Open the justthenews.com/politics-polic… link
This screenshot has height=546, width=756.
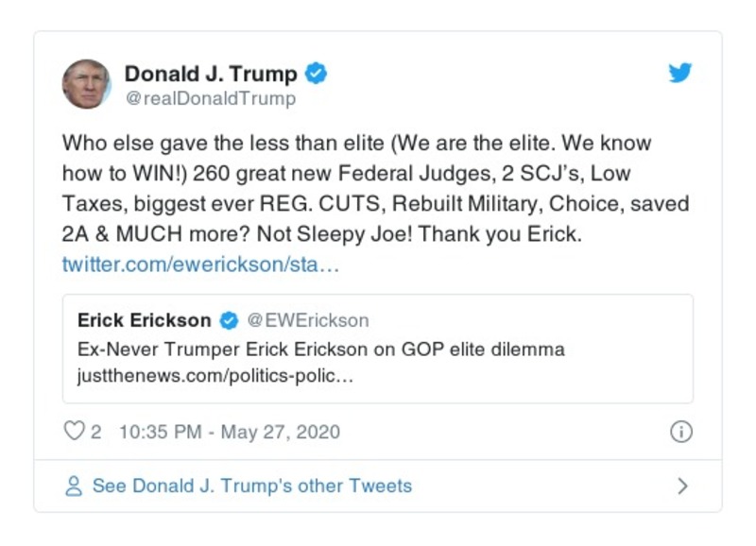(215, 374)
